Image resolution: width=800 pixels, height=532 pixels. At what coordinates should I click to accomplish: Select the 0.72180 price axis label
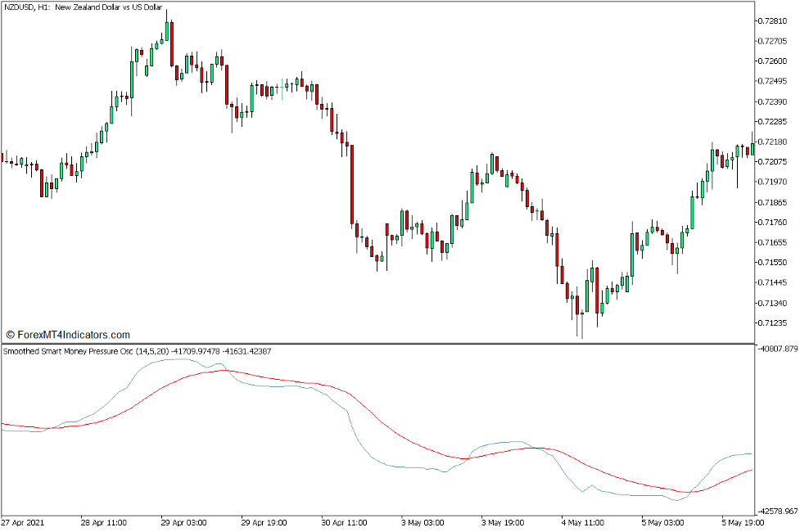(774, 142)
